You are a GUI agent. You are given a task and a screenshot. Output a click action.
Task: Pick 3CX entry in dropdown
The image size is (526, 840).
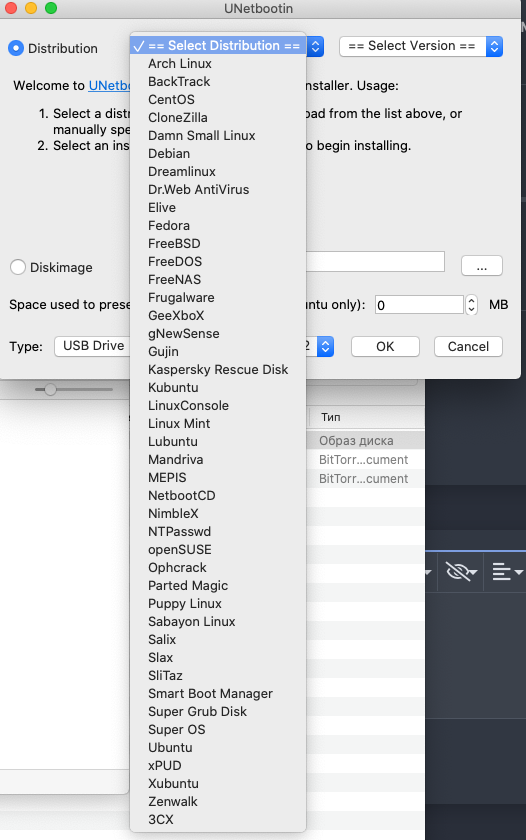click(x=218, y=820)
